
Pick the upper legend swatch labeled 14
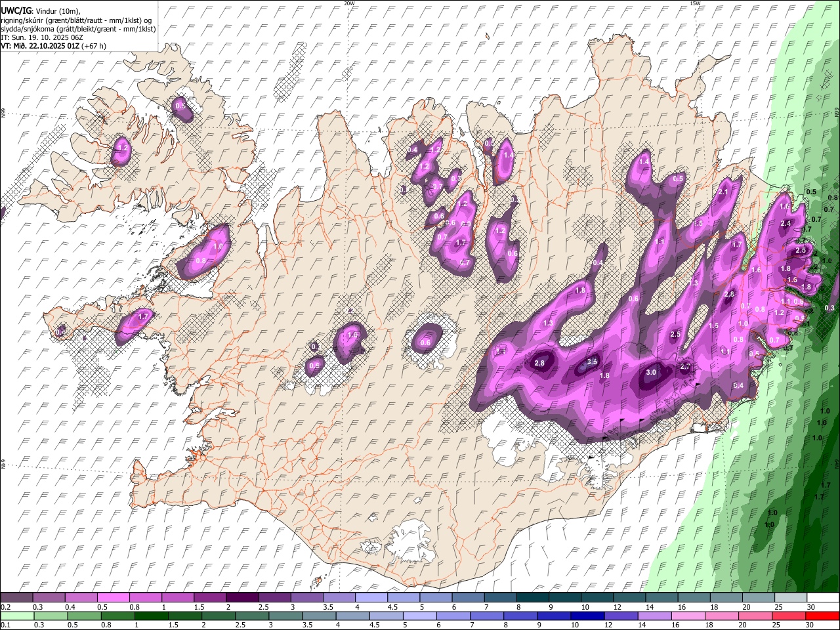pos(662,597)
